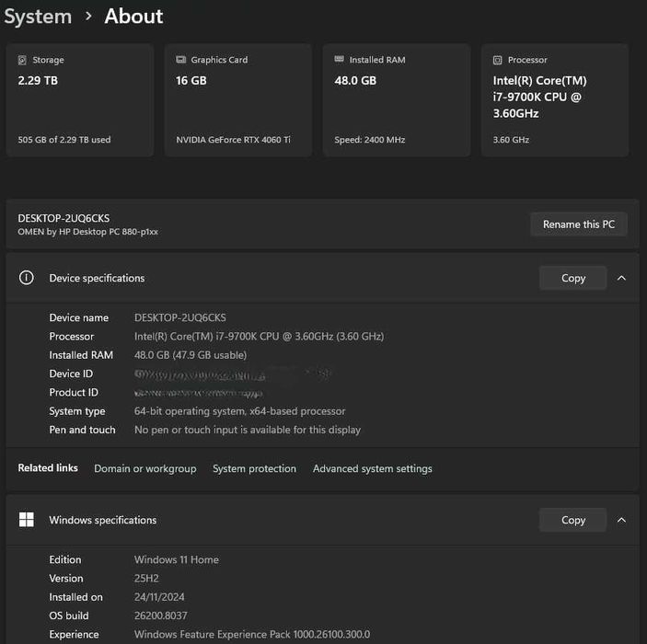Click the Installed RAM memory icon
This screenshot has width=647, height=644.
[x=340, y=60]
